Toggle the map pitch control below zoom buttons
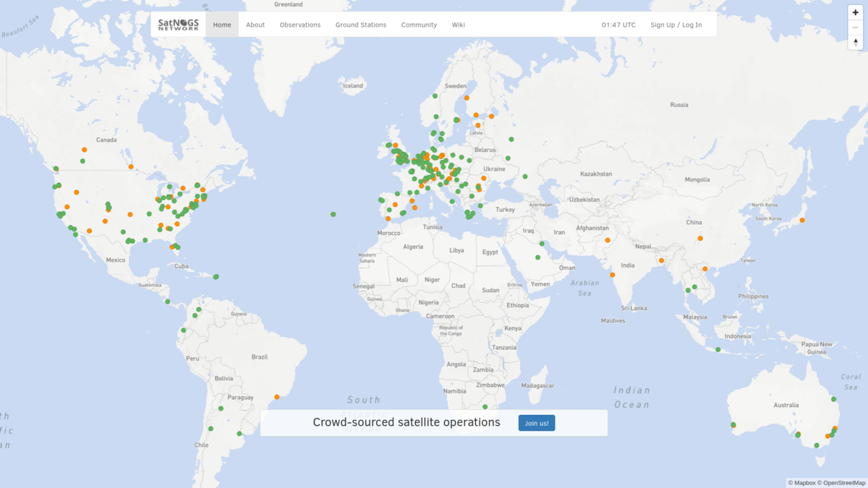This screenshot has height=488, width=868. coord(854,43)
